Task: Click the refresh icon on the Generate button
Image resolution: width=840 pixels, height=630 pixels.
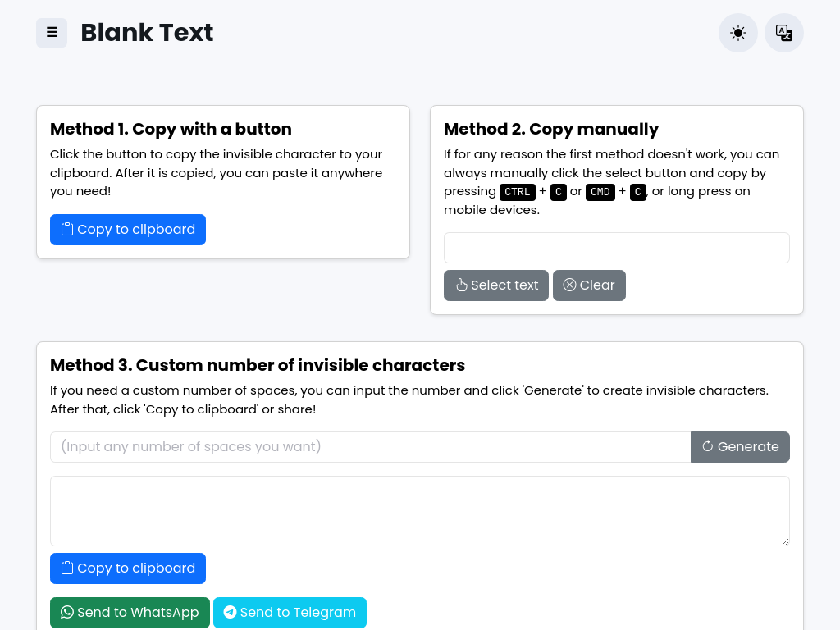Action: 707,446
